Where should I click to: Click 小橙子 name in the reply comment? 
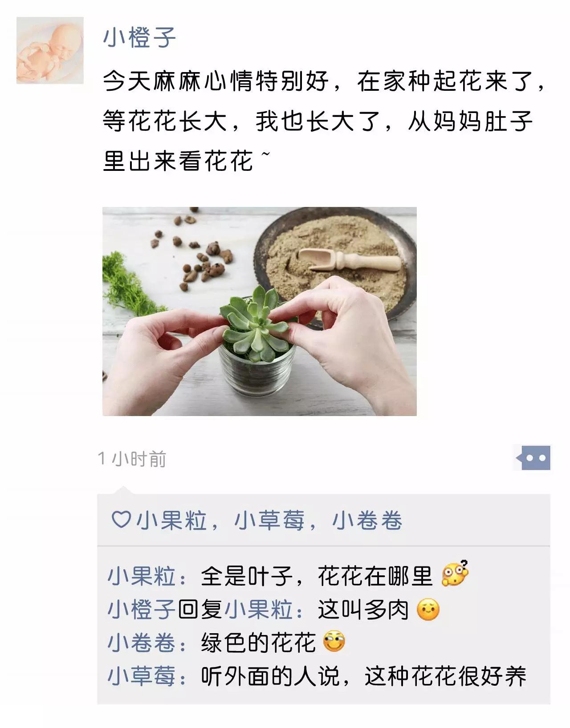coord(141,609)
